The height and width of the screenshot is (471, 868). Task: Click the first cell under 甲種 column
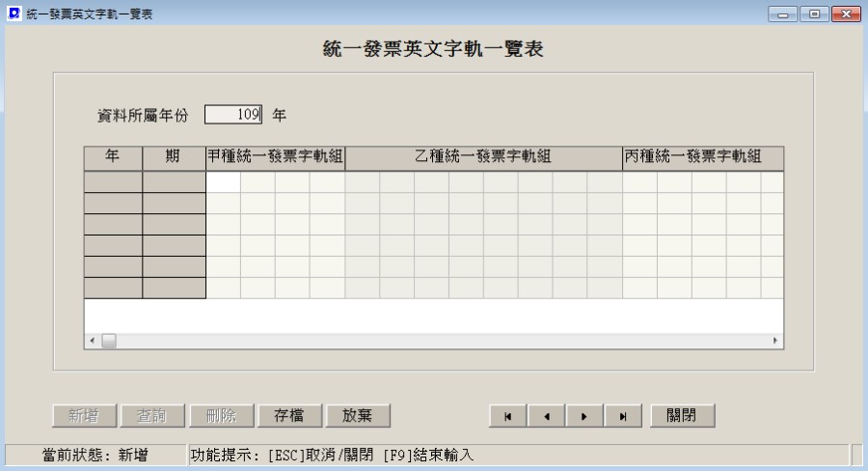pyautogui.click(x=223, y=181)
